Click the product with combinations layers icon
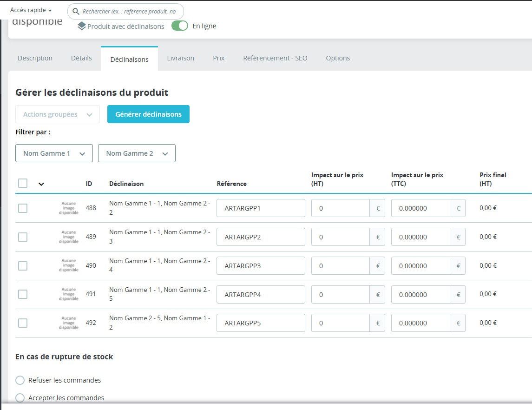The width and height of the screenshot is (532, 410). (x=81, y=26)
